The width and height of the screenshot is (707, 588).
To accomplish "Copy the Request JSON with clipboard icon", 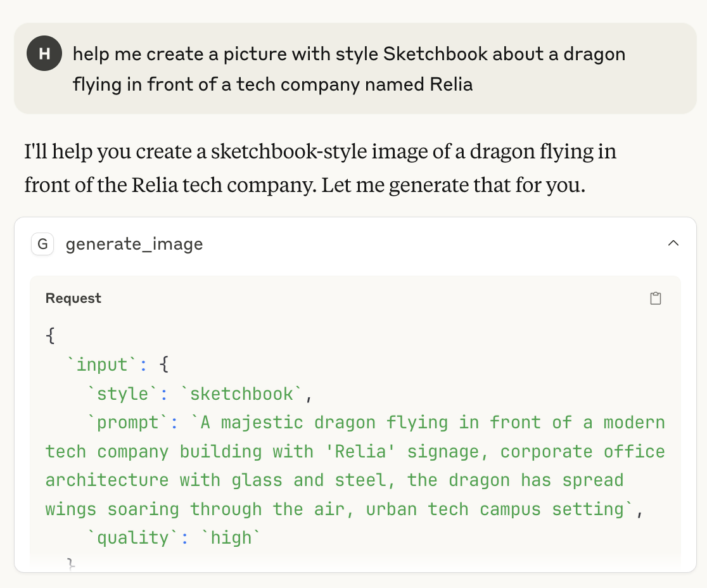I will coord(656,298).
